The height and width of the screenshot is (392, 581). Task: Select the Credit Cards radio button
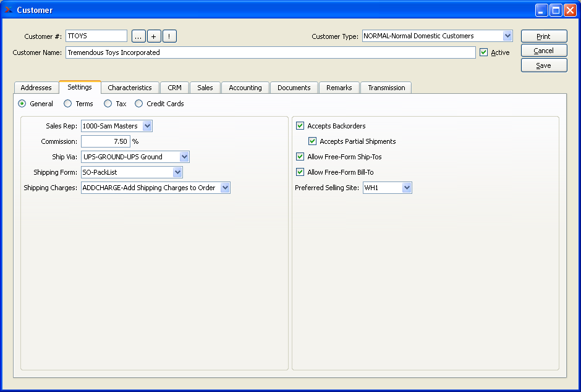tap(138, 104)
